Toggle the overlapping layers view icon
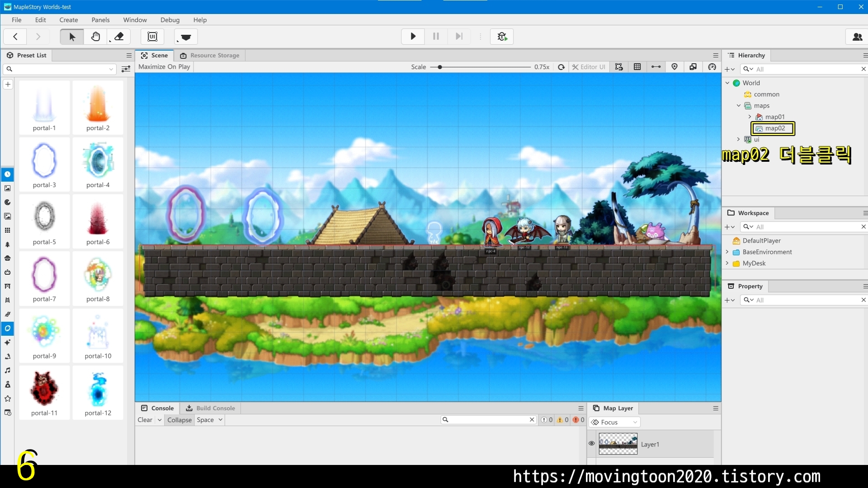Image resolution: width=868 pixels, height=488 pixels. coord(693,67)
